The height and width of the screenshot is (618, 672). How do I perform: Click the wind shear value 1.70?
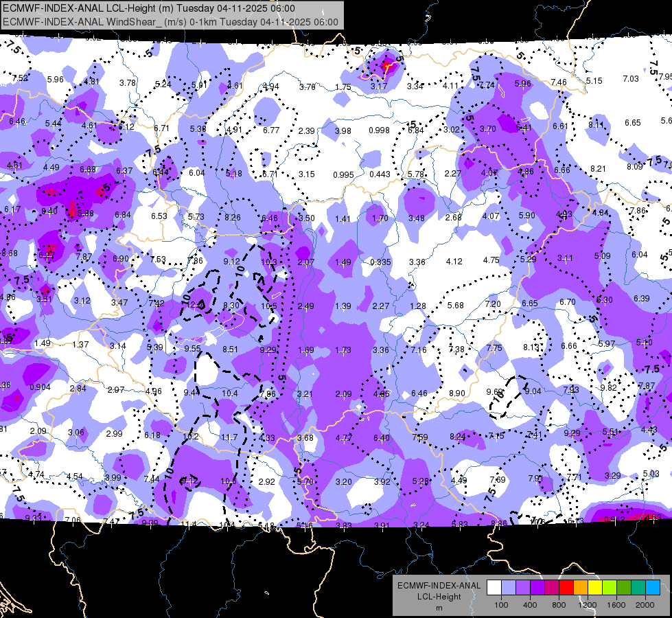(380, 218)
